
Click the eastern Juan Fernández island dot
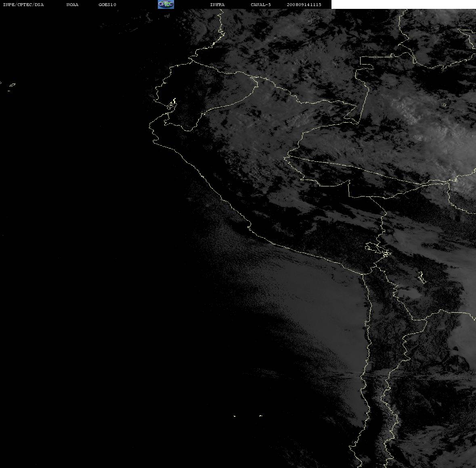tap(261, 416)
